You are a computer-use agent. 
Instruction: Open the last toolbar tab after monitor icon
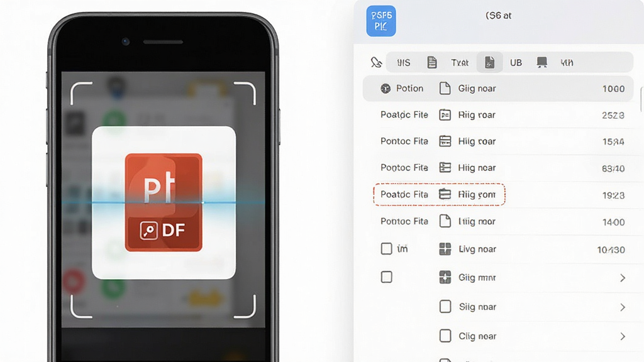coord(567,63)
